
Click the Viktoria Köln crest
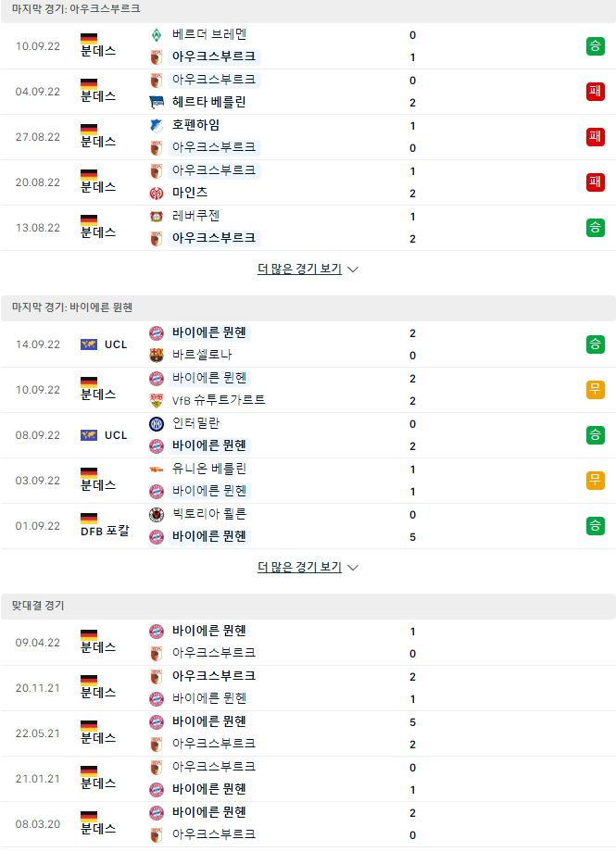pyautogui.click(x=156, y=515)
